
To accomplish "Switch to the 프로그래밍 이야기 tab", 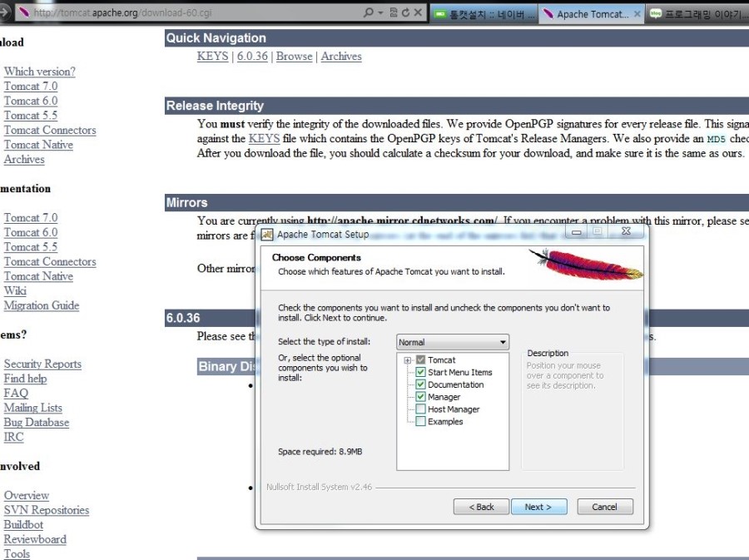I will point(697,14).
